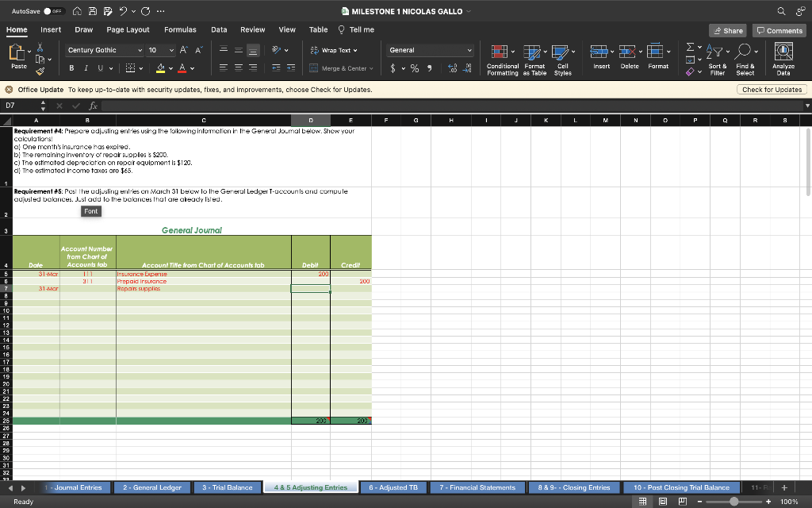This screenshot has width=812, height=508.
Task: Click the Paste clipboard icon
Action: click(x=17, y=52)
